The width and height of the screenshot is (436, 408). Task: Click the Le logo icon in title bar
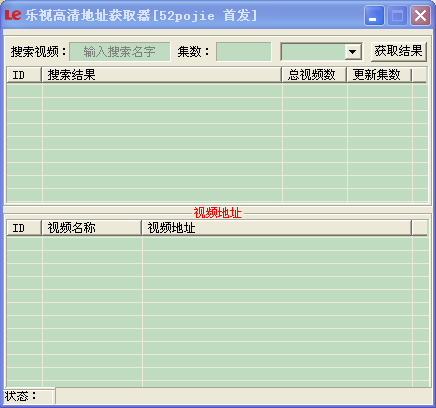[x=13, y=15]
